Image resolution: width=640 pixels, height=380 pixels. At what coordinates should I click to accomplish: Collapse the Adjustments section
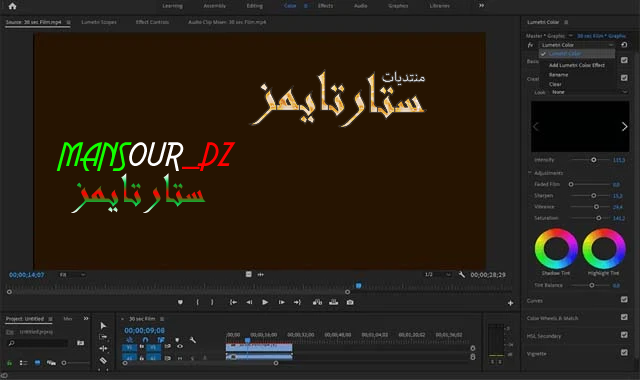point(529,173)
